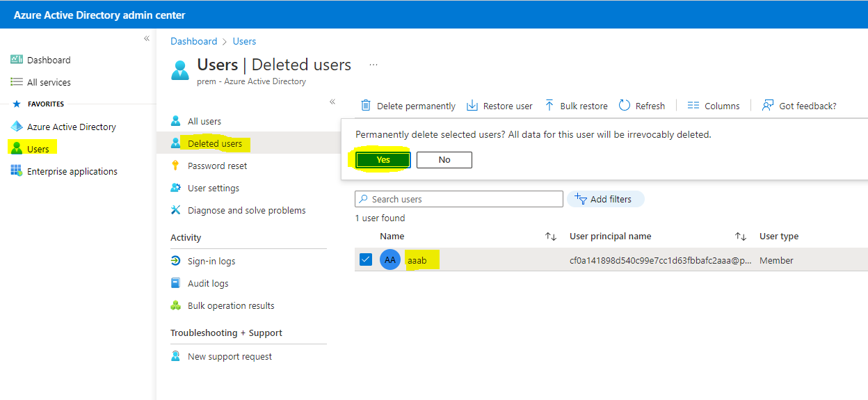This screenshot has height=400, width=868.
Task: Click the Users person icon in sidebar
Action: (17, 149)
